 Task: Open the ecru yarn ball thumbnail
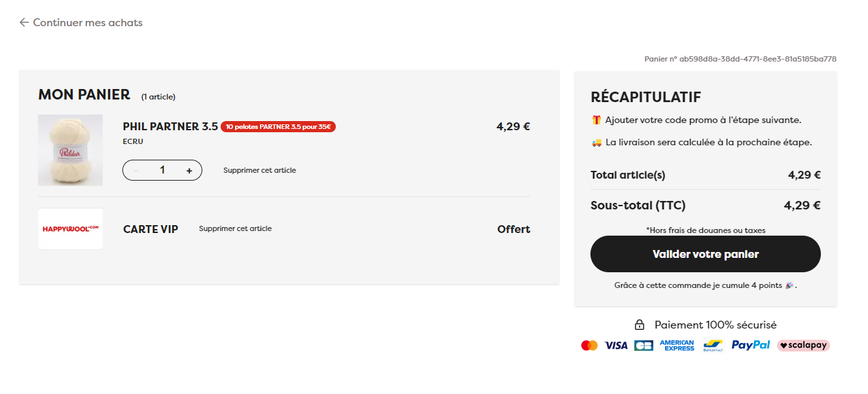click(x=70, y=150)
